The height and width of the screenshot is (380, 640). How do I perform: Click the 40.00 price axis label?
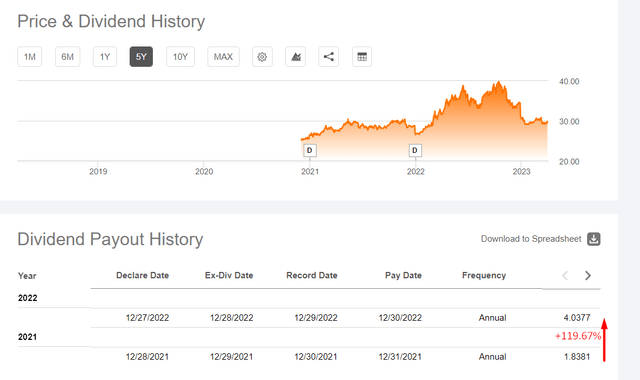569,82
